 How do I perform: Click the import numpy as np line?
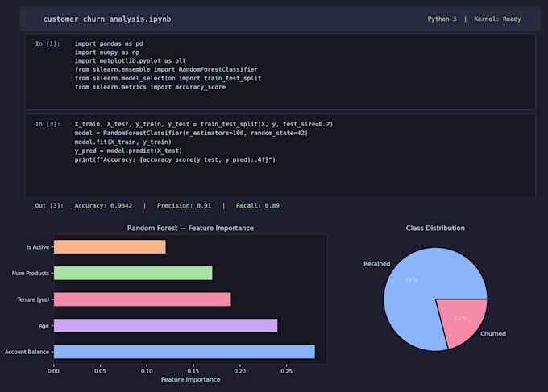coord(107,52)
